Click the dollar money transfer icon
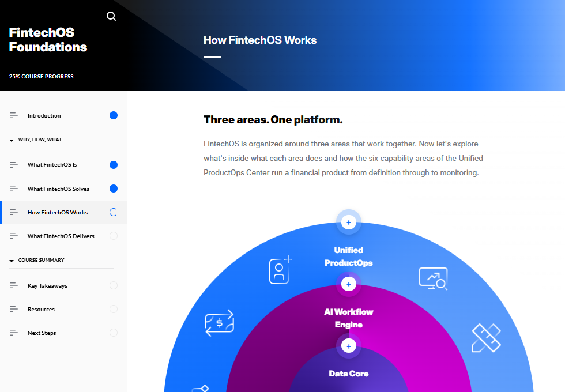565x392 pixels. pos(220,323)
